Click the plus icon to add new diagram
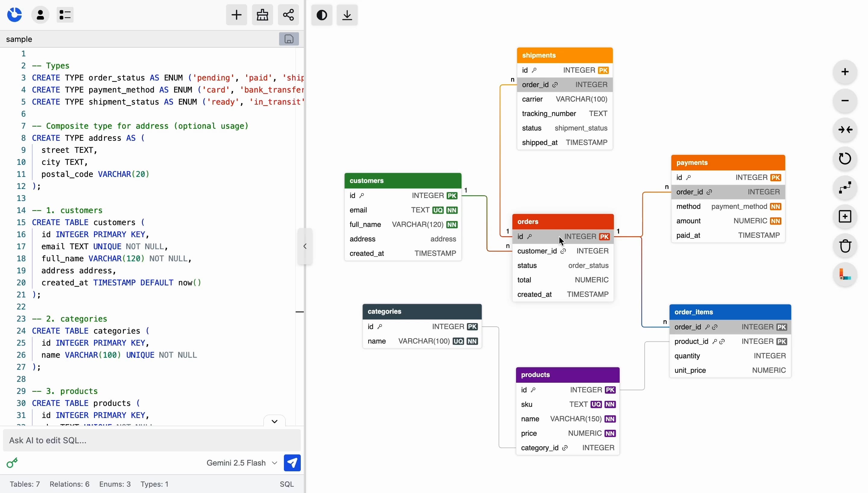The image size is (868, 493). [236, 15]
